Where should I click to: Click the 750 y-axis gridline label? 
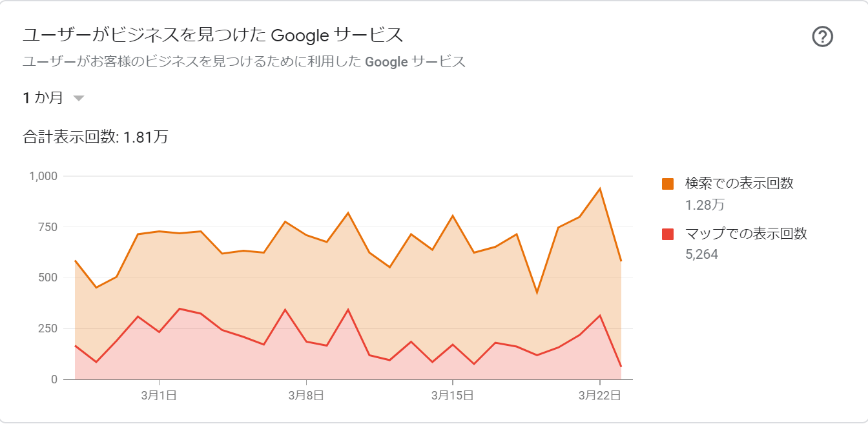[48, 227]
